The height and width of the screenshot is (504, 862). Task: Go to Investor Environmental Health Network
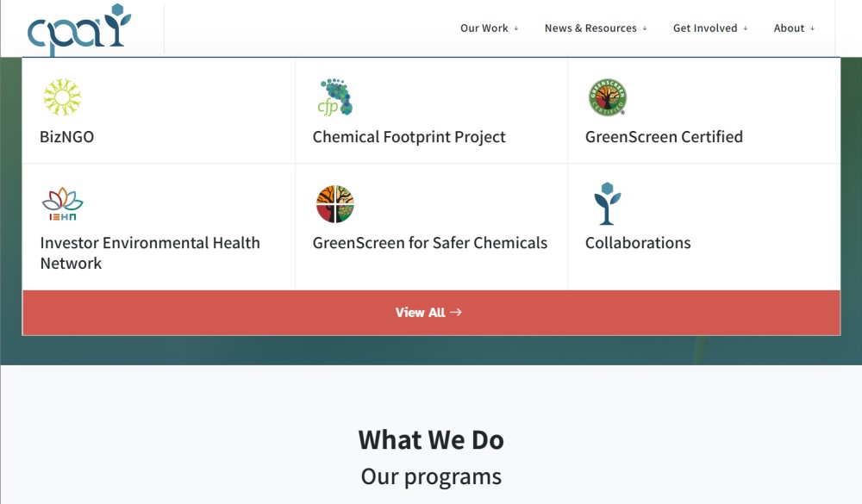tap(149, 252)
